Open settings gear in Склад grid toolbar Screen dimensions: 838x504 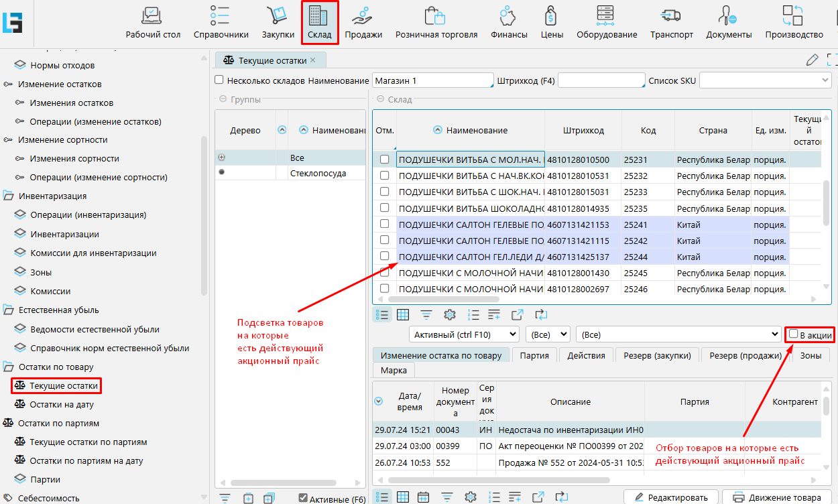[x=450, y=315]
